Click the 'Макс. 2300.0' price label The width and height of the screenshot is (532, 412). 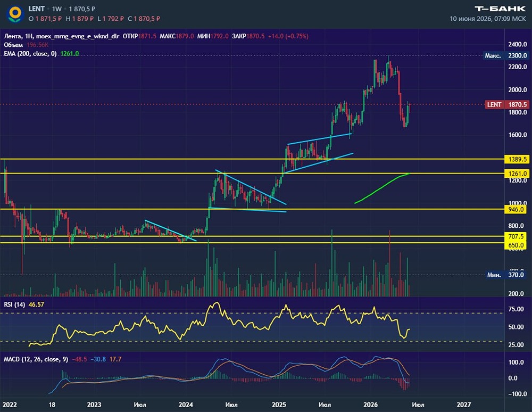(x=505, y=56)
